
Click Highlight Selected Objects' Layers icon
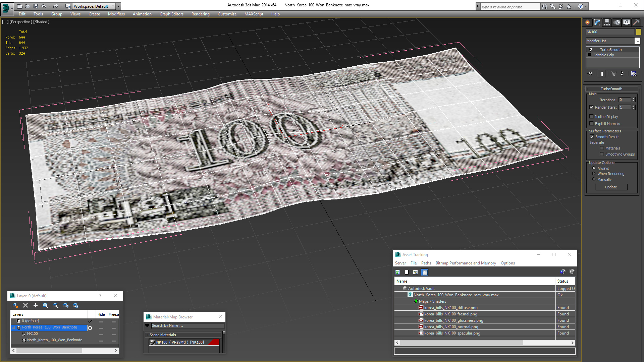coord(56,305)
